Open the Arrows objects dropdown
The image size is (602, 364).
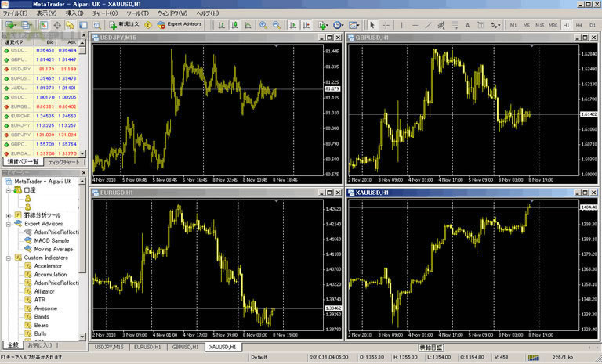pyautogui.click(x=495, y=25)
